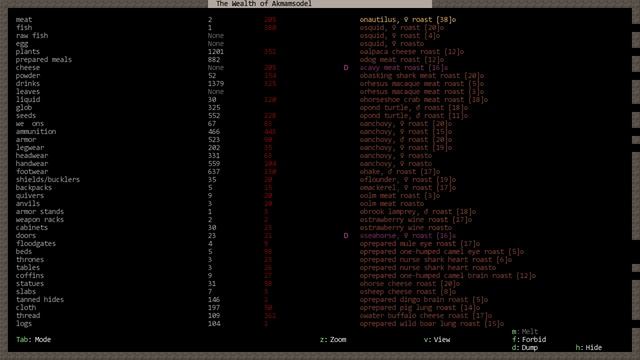Viewport: 640px width, 360px height.
Task: Select the flounder roast [19] item
Action: coord(408,180)
